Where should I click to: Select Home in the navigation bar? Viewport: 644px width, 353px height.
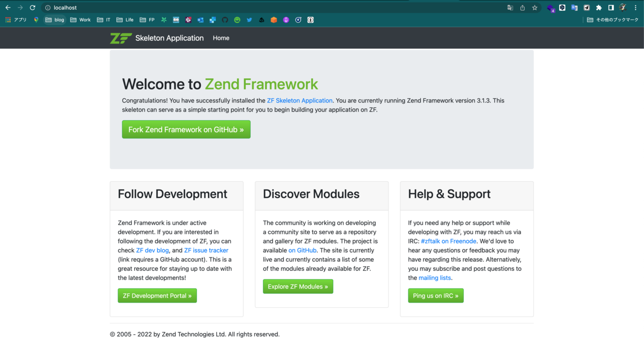tap(221, 38)
